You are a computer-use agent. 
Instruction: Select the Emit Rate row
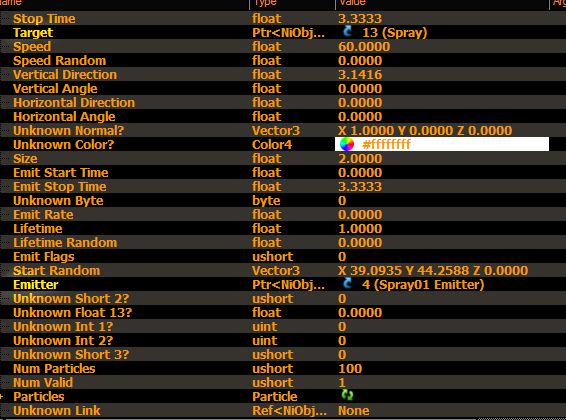coord(283,215)
